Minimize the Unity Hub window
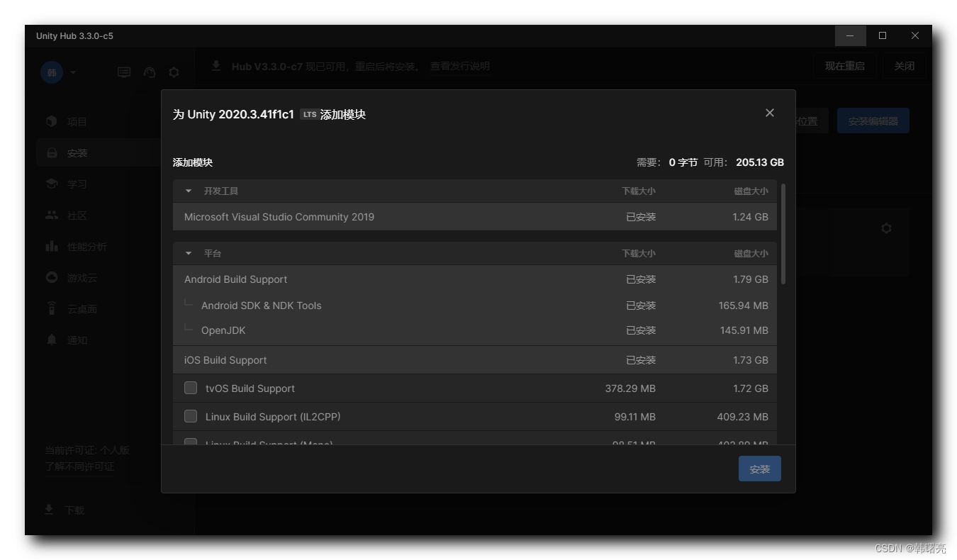Screen dimensions: 957x560 (x=850, y=35)
